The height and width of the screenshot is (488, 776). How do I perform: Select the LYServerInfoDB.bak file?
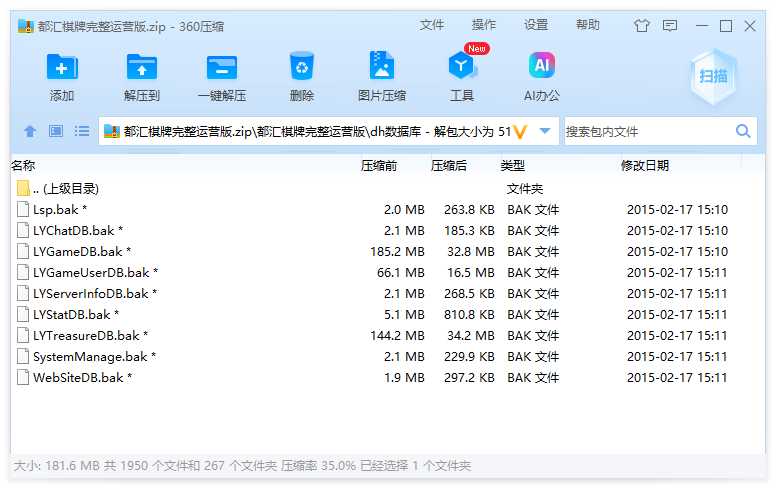pos(388,293)
